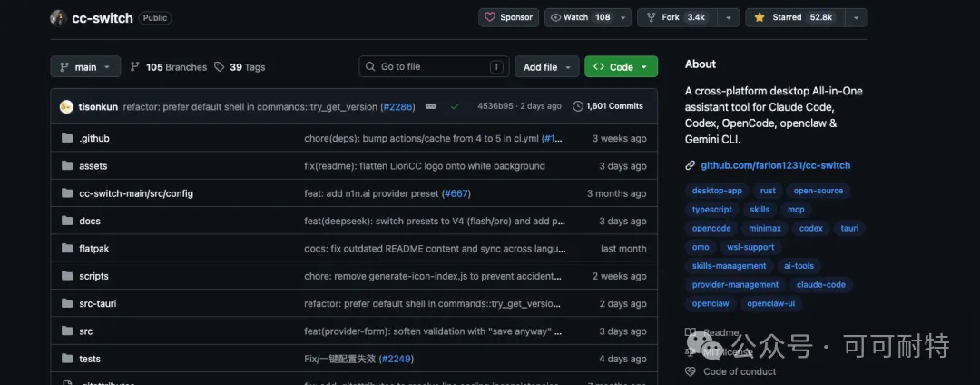
Task: Open the green Code dropdown button
Action: pos(621,67)
